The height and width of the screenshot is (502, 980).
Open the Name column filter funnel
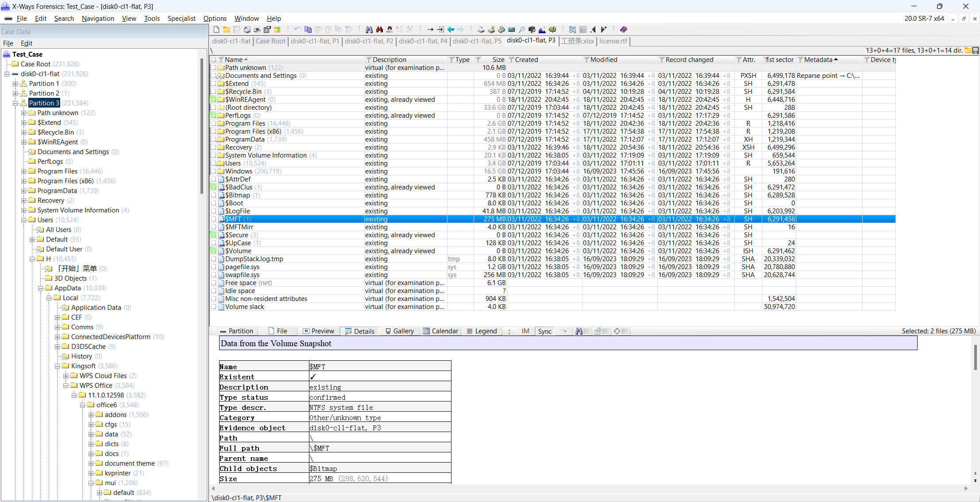[x=221, y=60]
